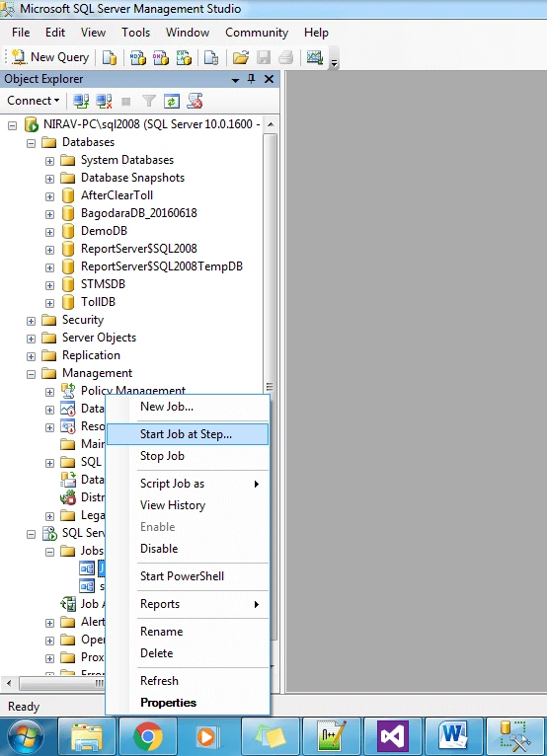Viewport: 547px width, 756px height.
Task: Click the Filter icon in Object Explorer
Action: [x=149, y=101]
